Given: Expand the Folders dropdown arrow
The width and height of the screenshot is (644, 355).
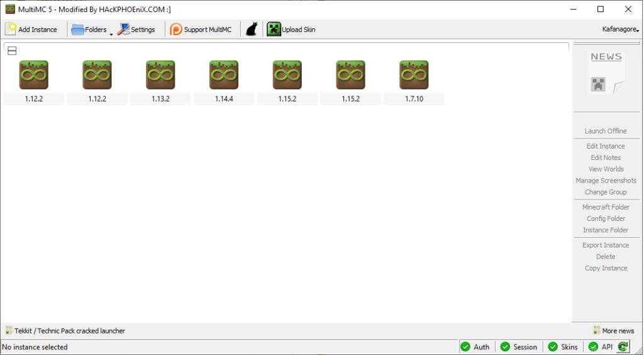Looking at the screenshot, I should (111, 35).
